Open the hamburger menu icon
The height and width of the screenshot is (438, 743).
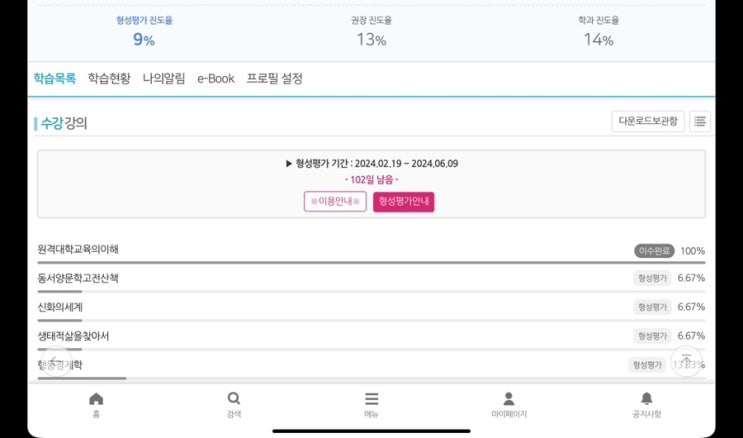pos(371,399)
